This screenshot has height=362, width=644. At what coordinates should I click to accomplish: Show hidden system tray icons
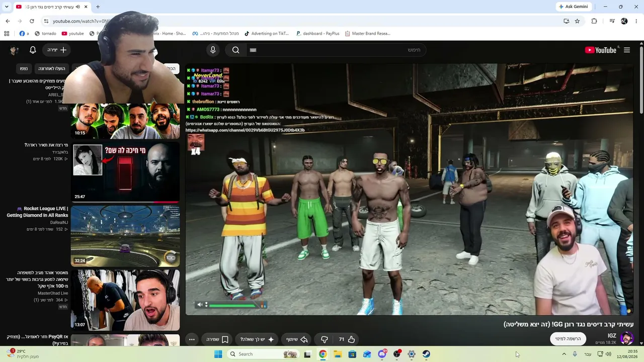(x=564, y=354)
